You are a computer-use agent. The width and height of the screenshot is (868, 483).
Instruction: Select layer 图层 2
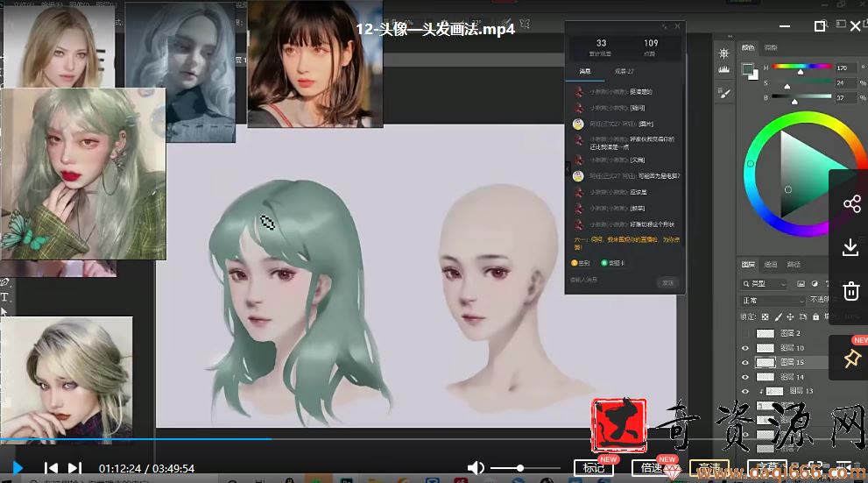point(791,333)
